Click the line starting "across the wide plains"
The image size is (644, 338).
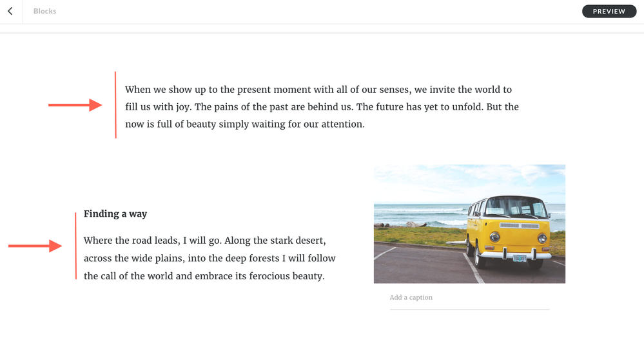point(210,258)
